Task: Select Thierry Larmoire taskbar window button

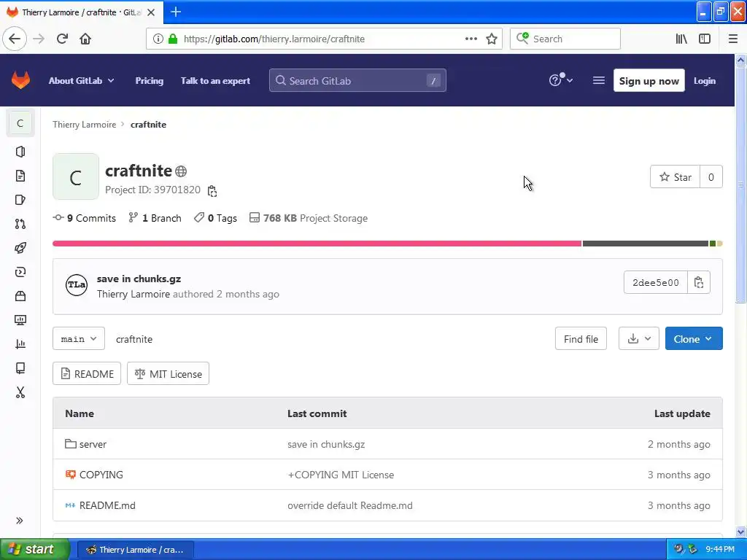Action: click(136, 550)
